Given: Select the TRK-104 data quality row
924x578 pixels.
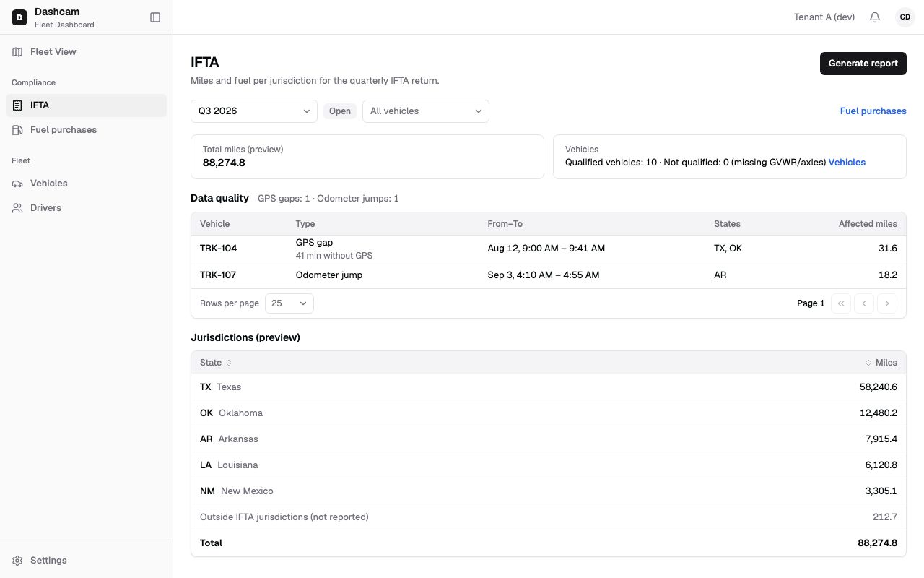Looking at the screenshot, I should 549,249.
